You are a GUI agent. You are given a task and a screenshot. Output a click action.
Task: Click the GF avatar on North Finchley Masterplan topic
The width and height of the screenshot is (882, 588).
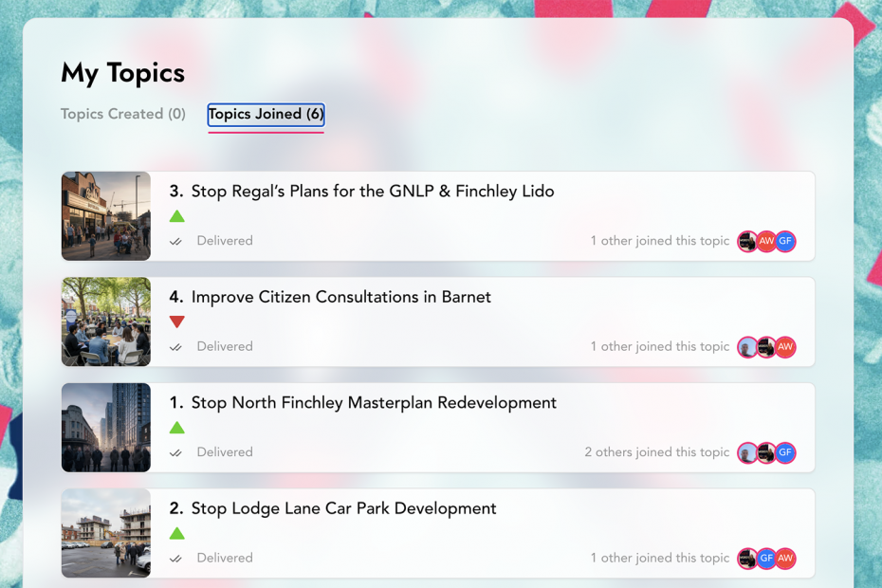pyautogui.click(x=785, y=453)
